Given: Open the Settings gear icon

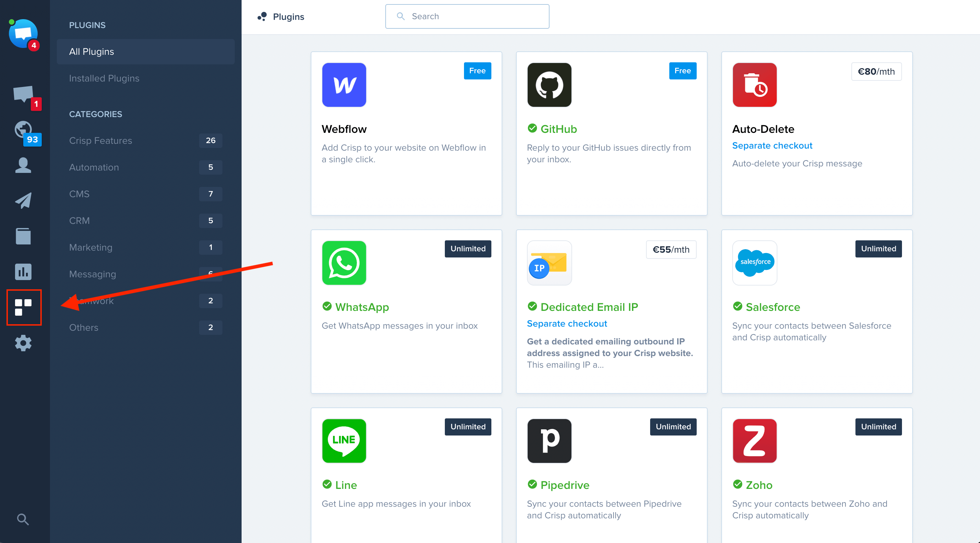Looking at the screenshot, I should click(x=23, y=343).
